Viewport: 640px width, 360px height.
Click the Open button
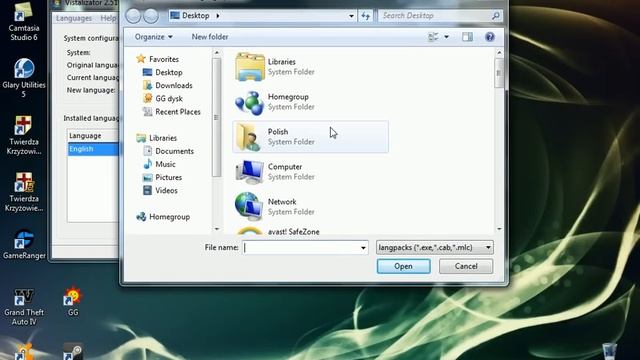pyautogui.click(x=403, y=266)
